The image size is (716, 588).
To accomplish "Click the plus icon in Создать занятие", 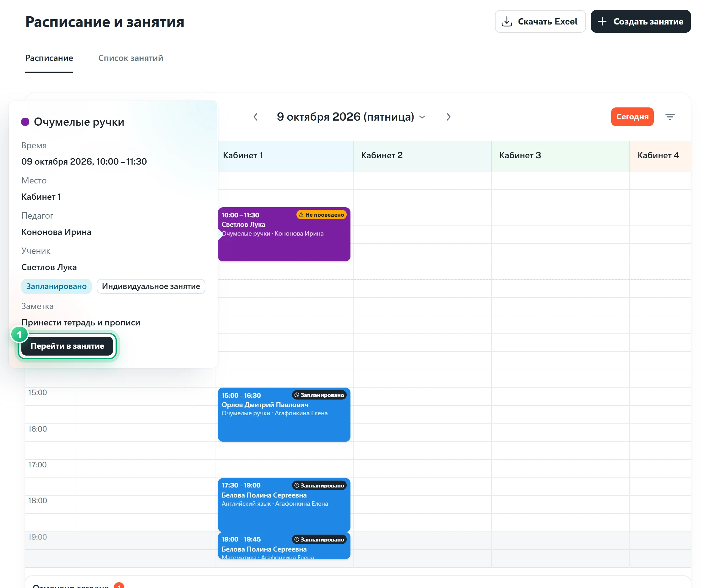I will click(x=602, y=21).
